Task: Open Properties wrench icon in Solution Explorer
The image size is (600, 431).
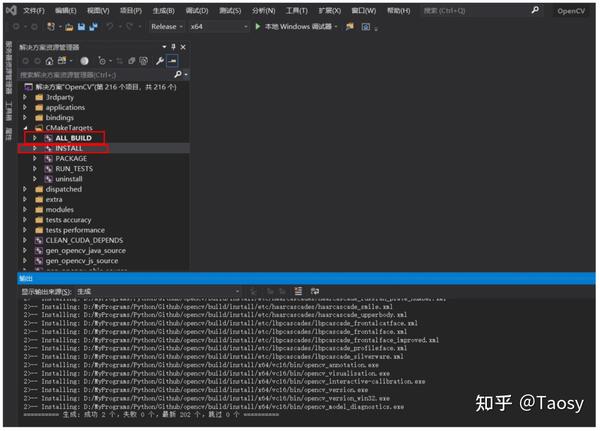Action: (160, 60)
